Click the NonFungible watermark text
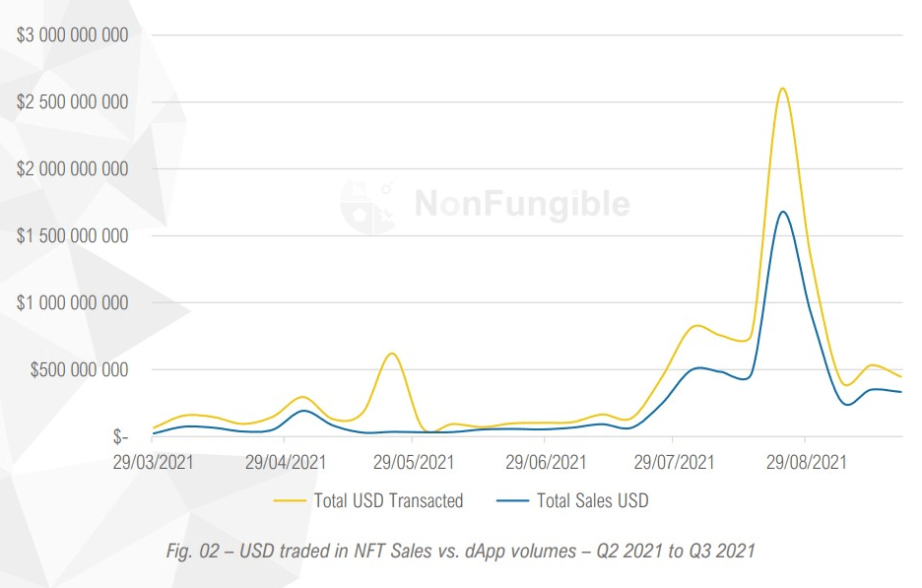 [521, 204]
